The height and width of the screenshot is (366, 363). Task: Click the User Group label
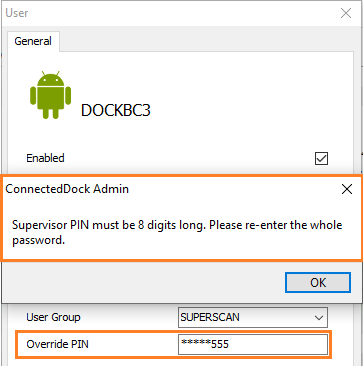click(x=53, y=317)
